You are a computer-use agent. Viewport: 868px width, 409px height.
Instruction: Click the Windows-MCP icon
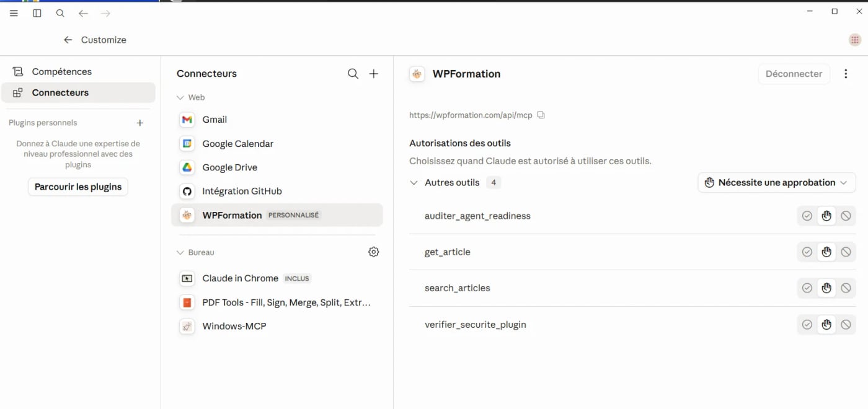pos(187,327)
